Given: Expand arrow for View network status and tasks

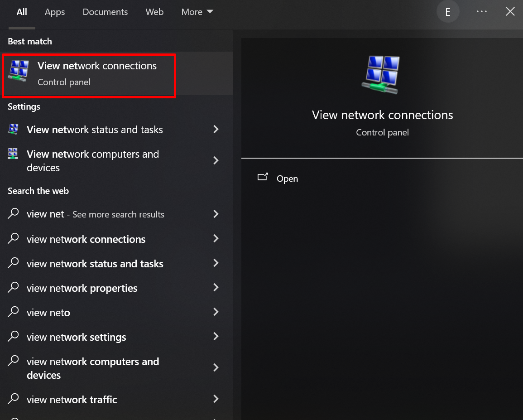Looking at the screenshot, I should coord(216,130).
